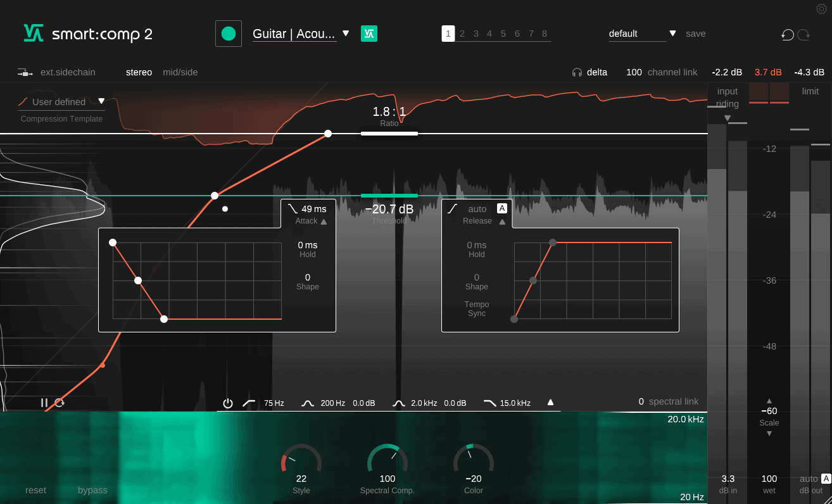
Task: Click the headphones delta icon
Action: point(577,72)
